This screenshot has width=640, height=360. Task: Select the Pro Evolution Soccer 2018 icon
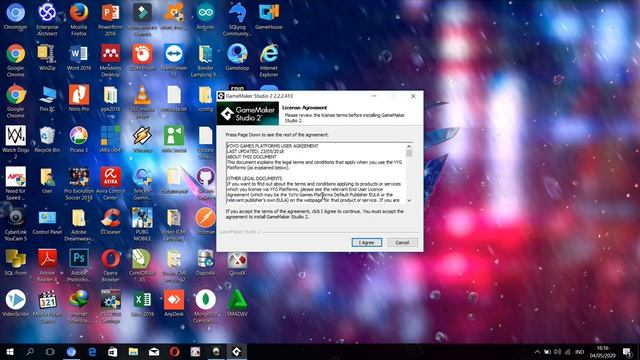tap(79, 183)
